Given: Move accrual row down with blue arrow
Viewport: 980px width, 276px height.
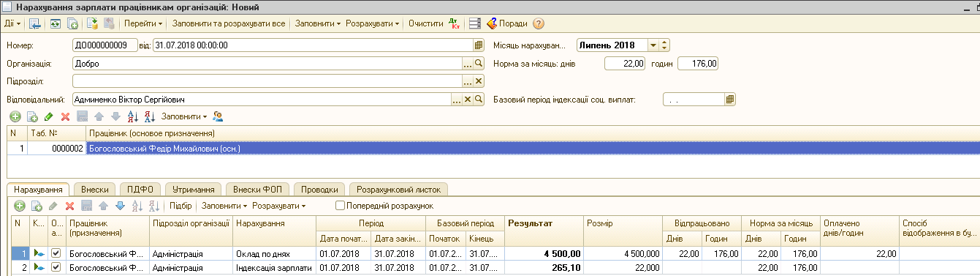Looking at the screenshot, I should (x=121, y=206).
